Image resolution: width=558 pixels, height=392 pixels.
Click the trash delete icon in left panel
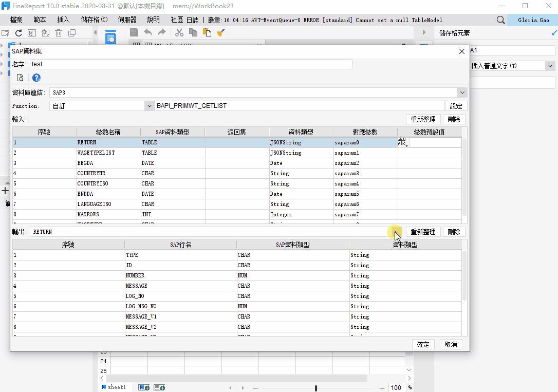(59, 33)
